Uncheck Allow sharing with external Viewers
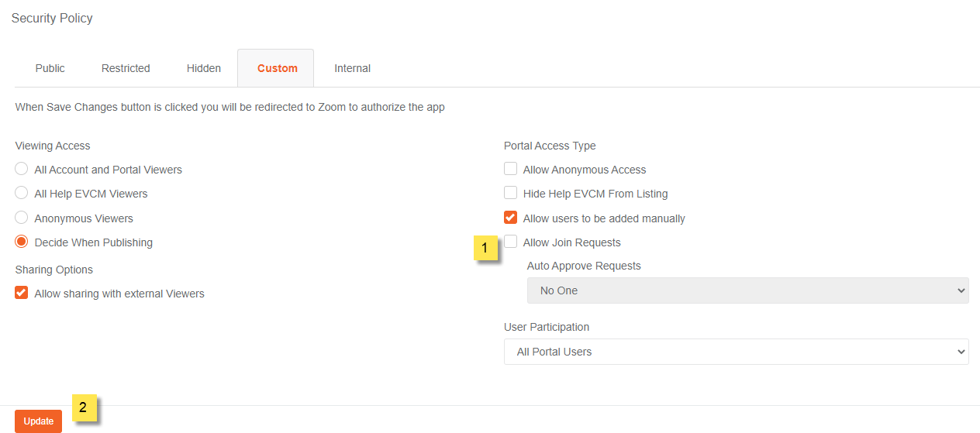Image resolution: width=980 pixels, height=433 pixels. pyautogui.click(x=22, y=293)
